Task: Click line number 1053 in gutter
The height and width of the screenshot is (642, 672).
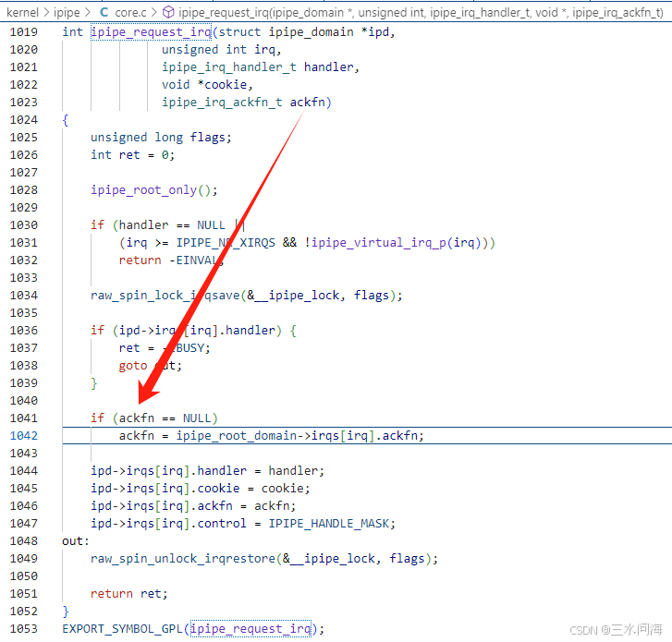Action: (x=24, y=629)
